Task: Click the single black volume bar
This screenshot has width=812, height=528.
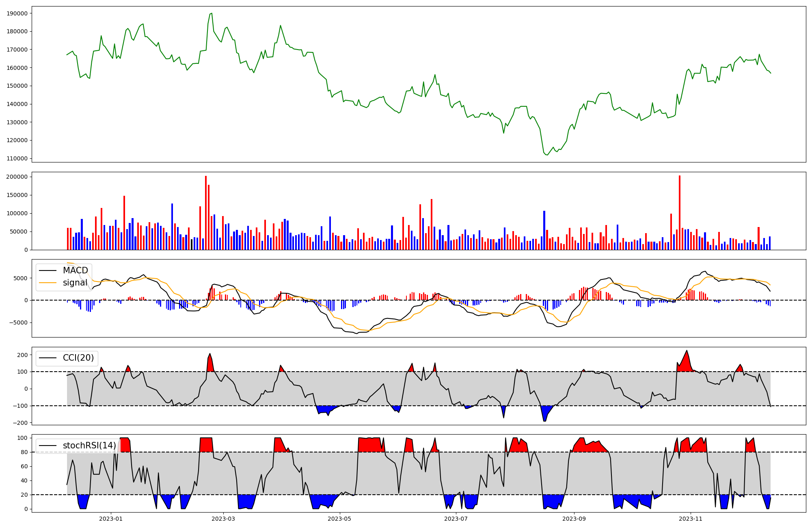Action: pos(192,245)
